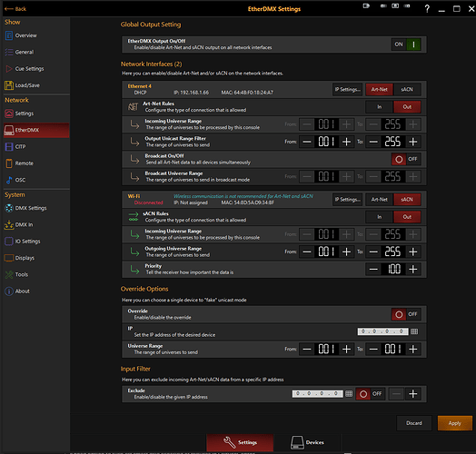
Task: Open IP Settings for Ethernet 4
Action: [347, 90]
